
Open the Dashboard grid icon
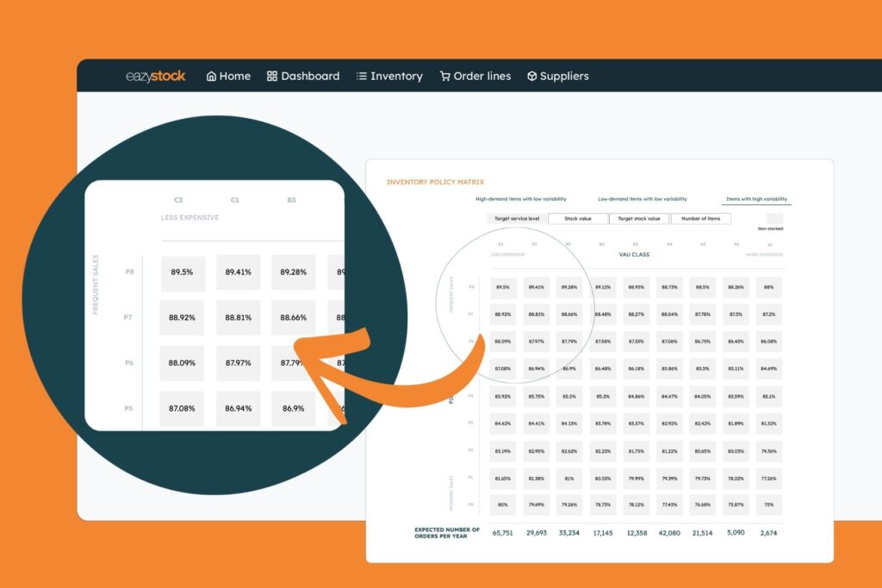coord(270,76)
